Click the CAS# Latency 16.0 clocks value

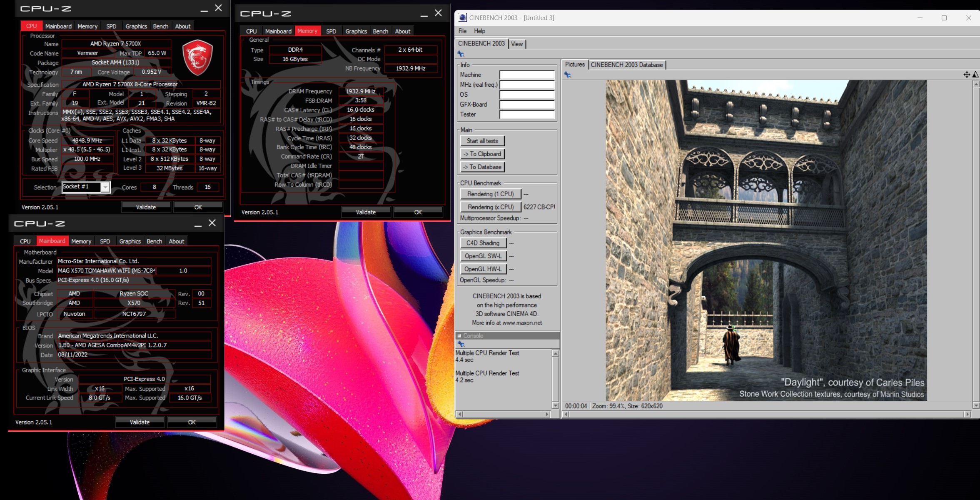pos(361,110)
